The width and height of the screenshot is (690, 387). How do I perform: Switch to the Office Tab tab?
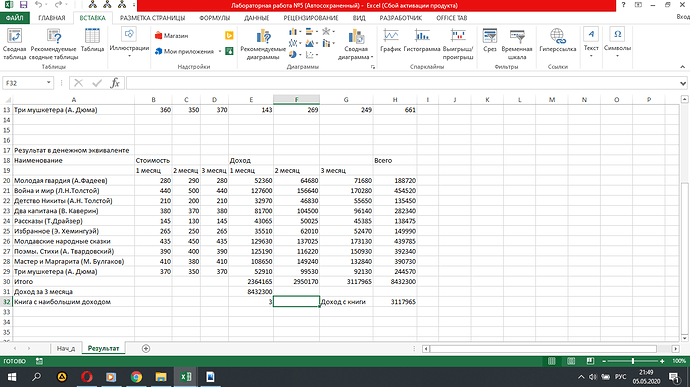click(451, 18)
